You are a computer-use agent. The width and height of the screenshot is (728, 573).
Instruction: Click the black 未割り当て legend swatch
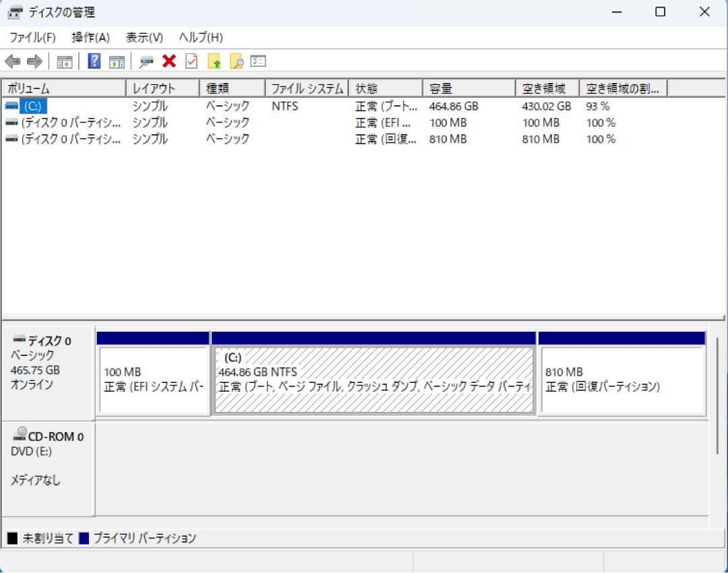[13, 538]
